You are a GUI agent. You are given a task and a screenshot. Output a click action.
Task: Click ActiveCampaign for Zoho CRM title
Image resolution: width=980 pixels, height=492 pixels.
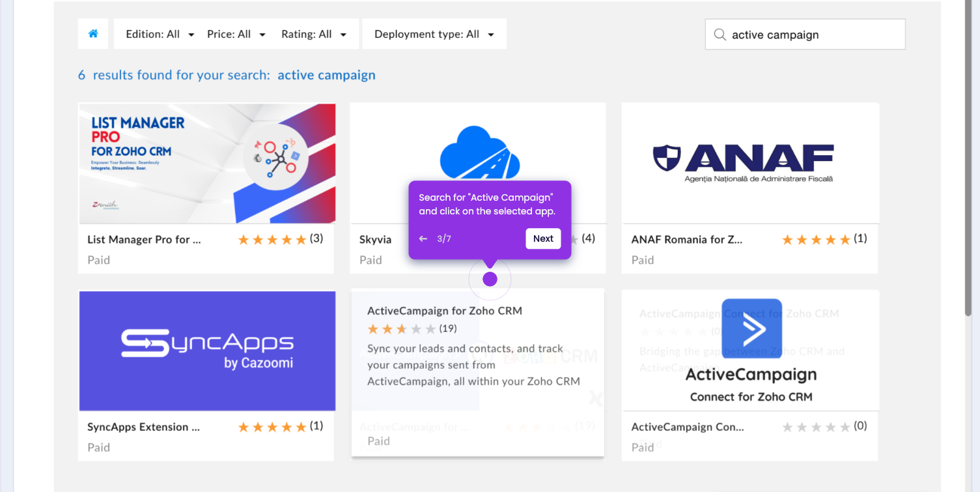tap(445, 311)
